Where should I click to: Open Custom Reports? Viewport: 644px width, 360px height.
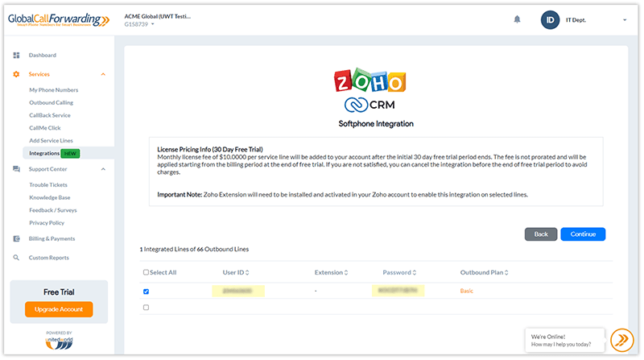tap(49, 258)
